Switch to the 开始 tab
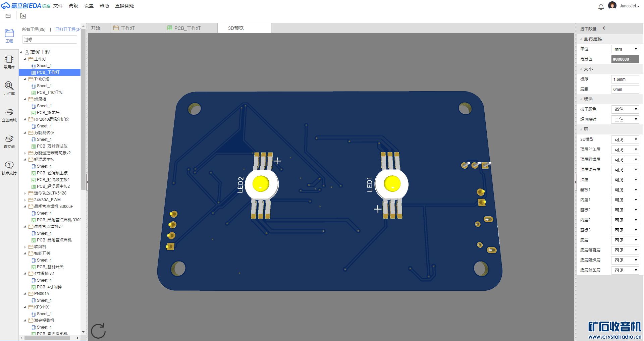 99,28
